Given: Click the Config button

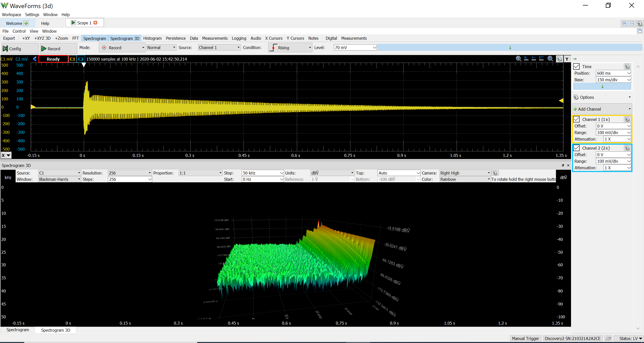Looking at the screenshot, I should (20, 49).
